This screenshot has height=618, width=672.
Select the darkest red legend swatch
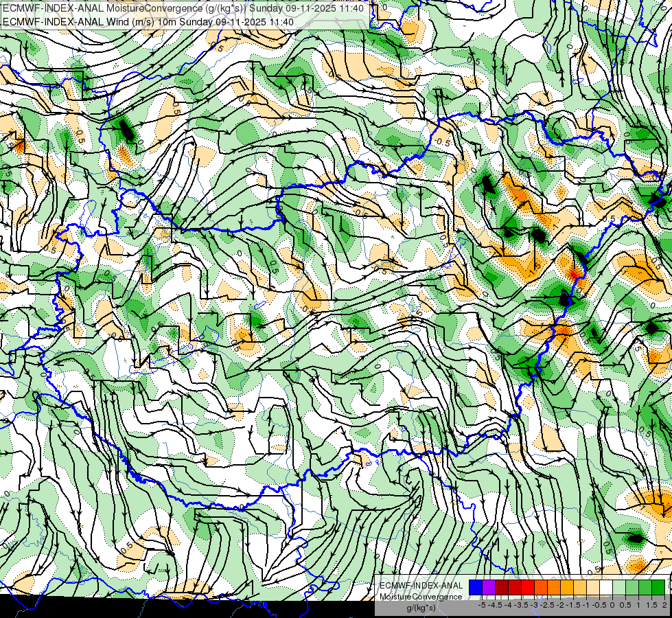click(x=502, y=588)
